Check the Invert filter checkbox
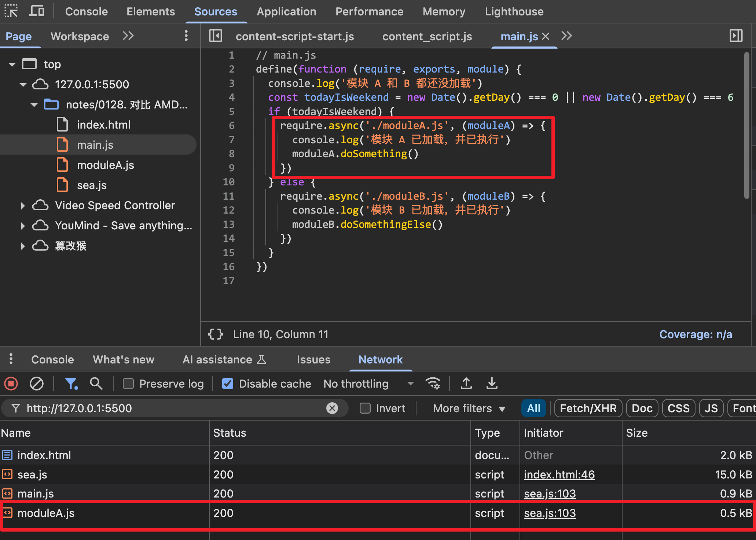Screen dimensions: 756x540 [x=365, y=408]
